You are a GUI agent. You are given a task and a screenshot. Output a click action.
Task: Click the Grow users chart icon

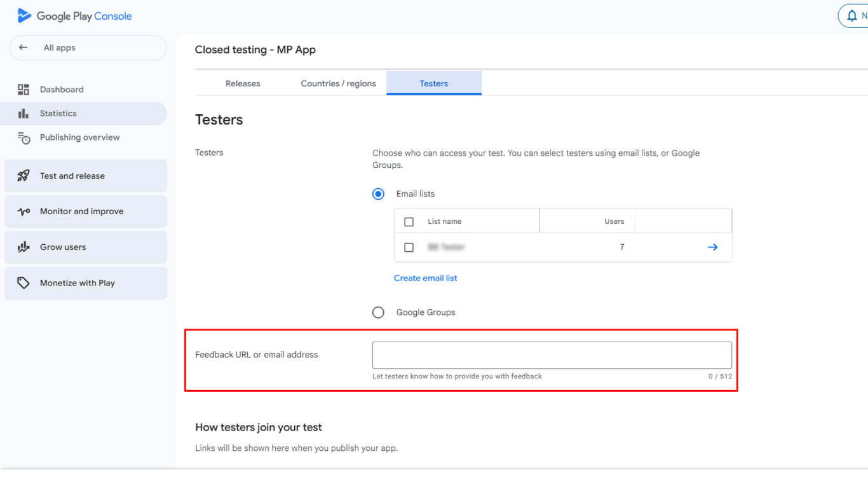pos(24,247)
